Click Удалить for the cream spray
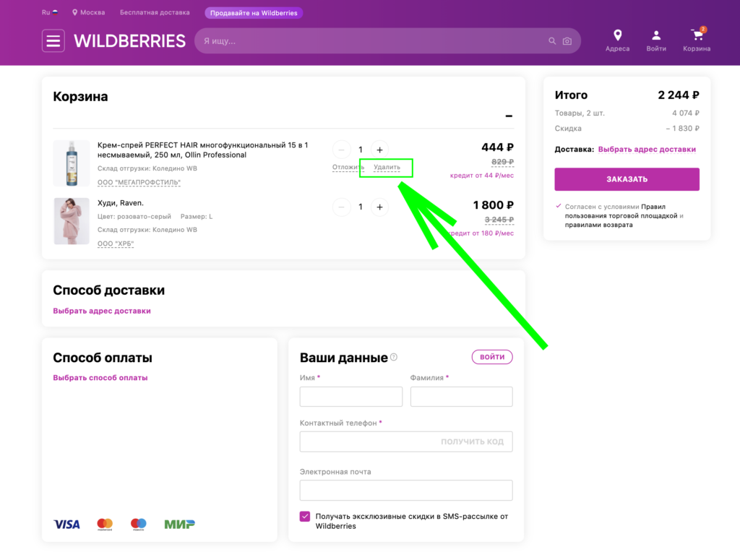The height and width of the screenshot is (560, 740). pos(387,167)
